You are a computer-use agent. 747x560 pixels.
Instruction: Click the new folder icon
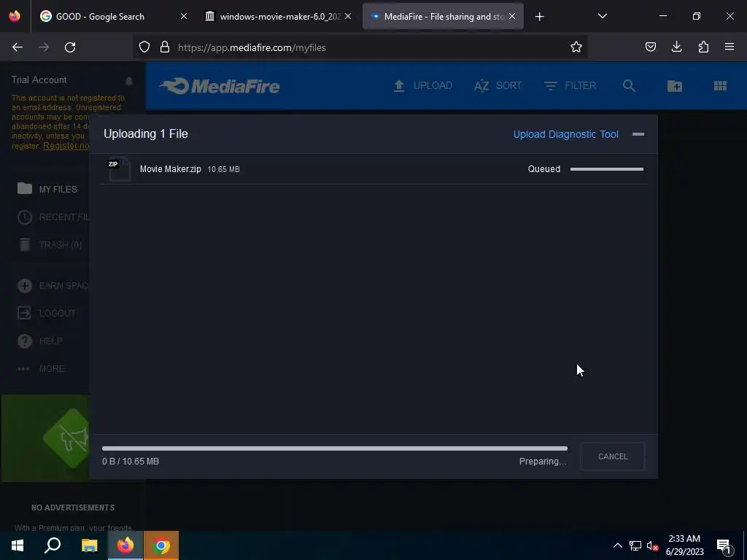pyautogui.click(x=675, y=86)
